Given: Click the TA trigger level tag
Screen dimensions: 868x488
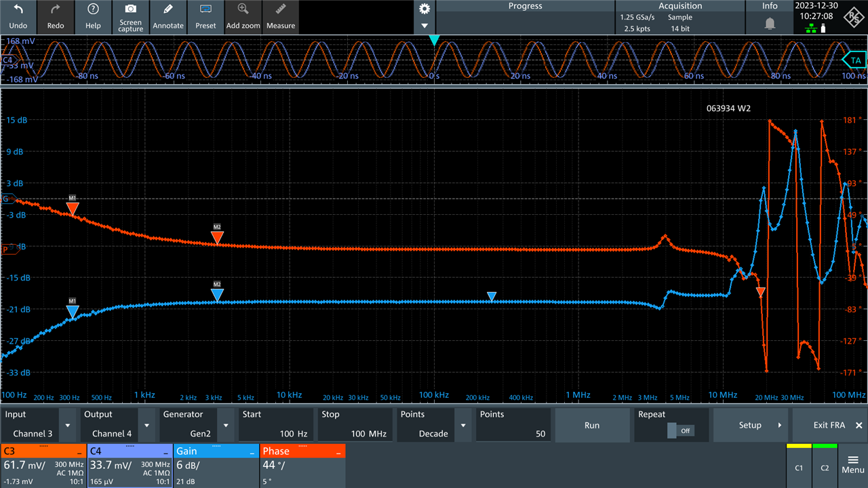Looking at the screenshot, I should point(854,60).
